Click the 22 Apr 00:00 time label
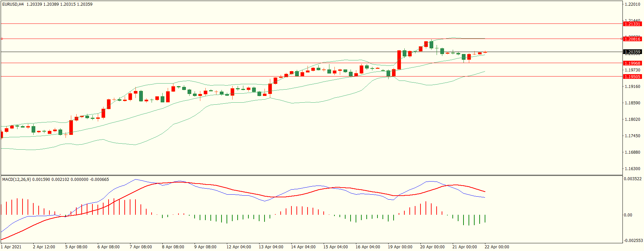 [x=497, y=247]
